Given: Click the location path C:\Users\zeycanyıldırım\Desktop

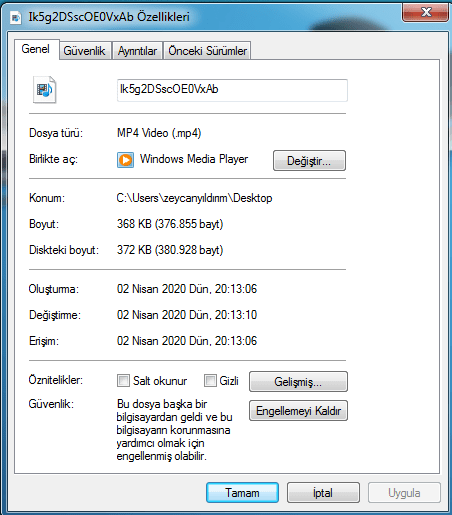Looking at the screenshot, I should point(194,198).
